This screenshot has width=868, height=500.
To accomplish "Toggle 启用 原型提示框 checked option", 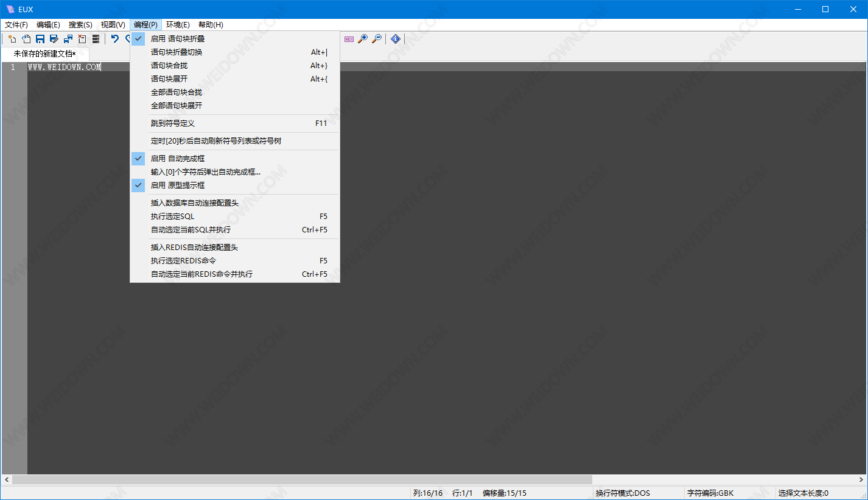I will pyautogui.click(x=235, y=185).
